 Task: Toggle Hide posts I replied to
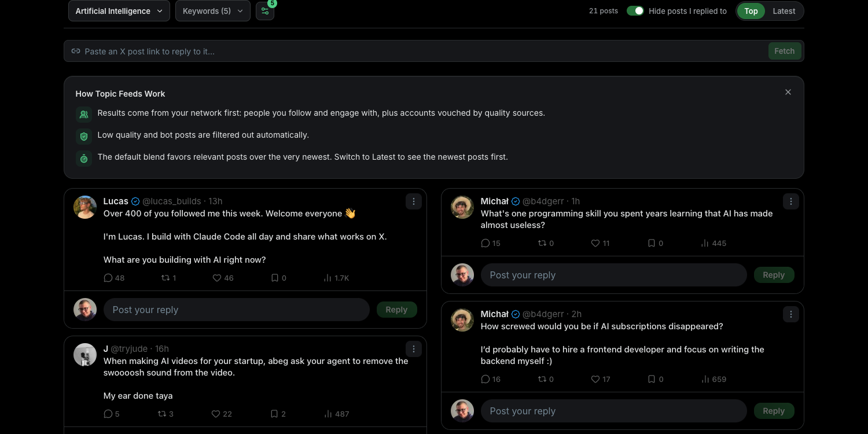[x=635, y=11]
